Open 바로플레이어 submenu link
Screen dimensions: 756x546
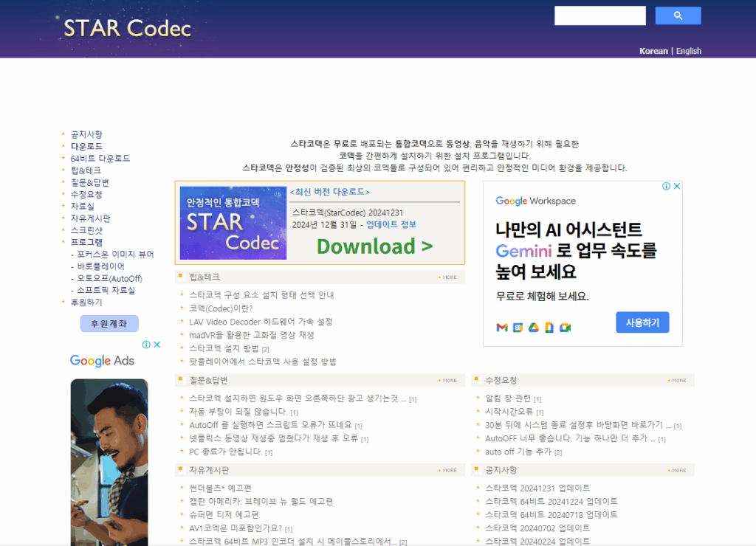click(100, 266)
